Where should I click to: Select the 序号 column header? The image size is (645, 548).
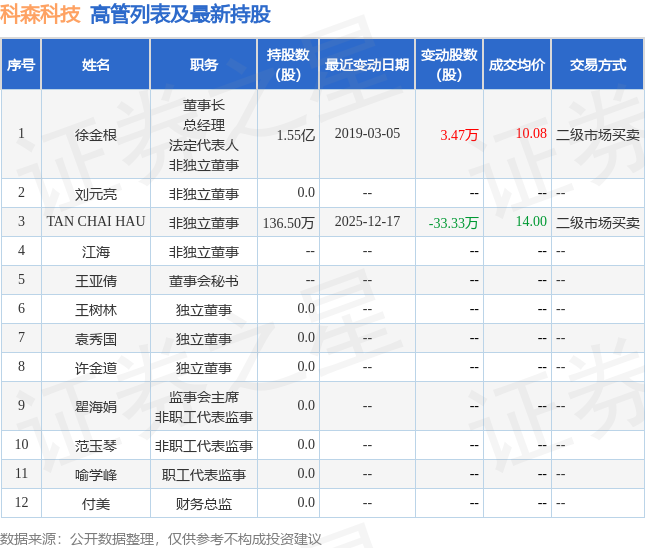(x=21, y=65)
